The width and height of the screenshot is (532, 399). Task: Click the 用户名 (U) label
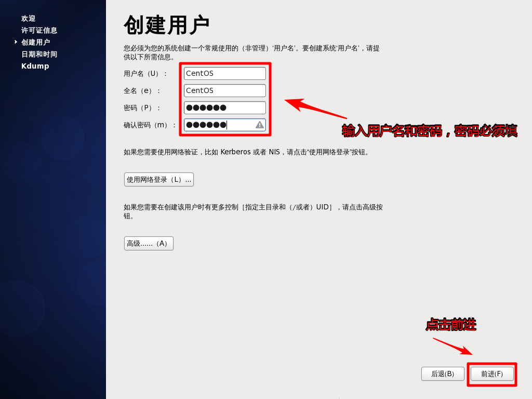145,74
